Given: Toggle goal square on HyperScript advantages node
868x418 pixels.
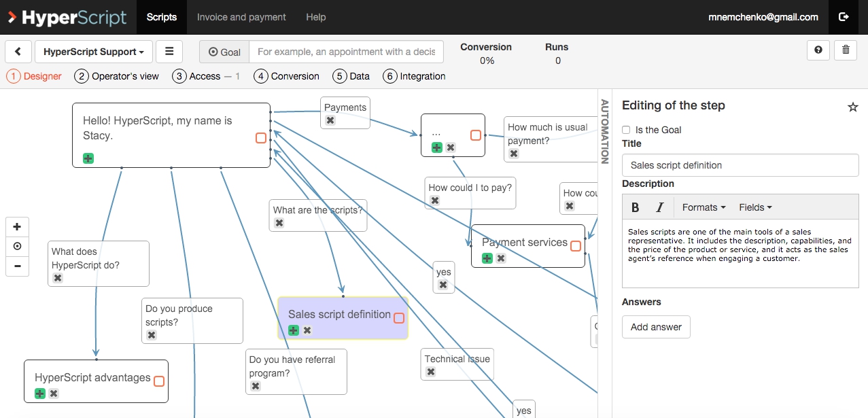Looking at the screenshot, I should point(159,381).
